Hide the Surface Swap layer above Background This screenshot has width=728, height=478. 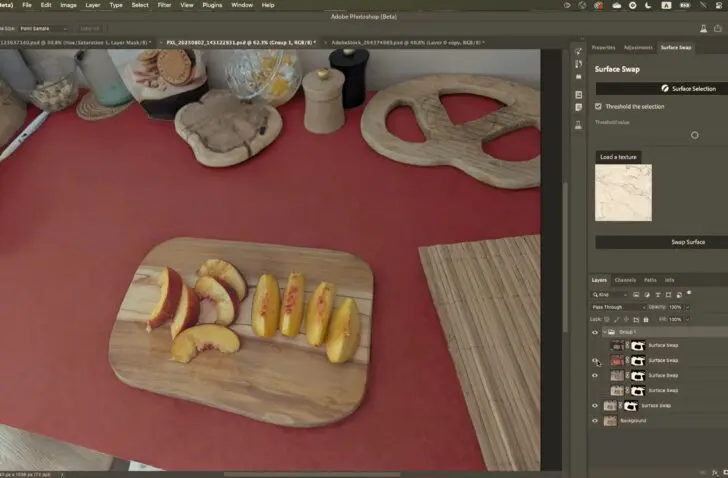(x=595, y=406)
